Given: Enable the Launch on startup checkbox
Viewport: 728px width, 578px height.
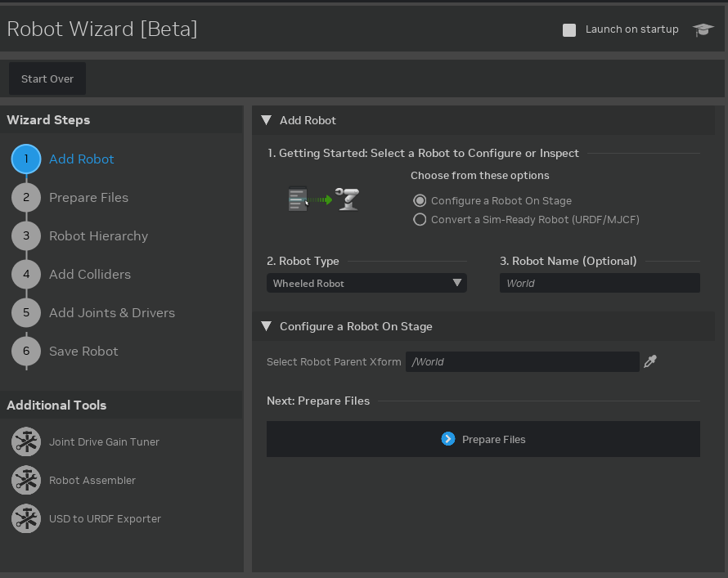Looking at the screenshot, I should [x=569, y=30].
